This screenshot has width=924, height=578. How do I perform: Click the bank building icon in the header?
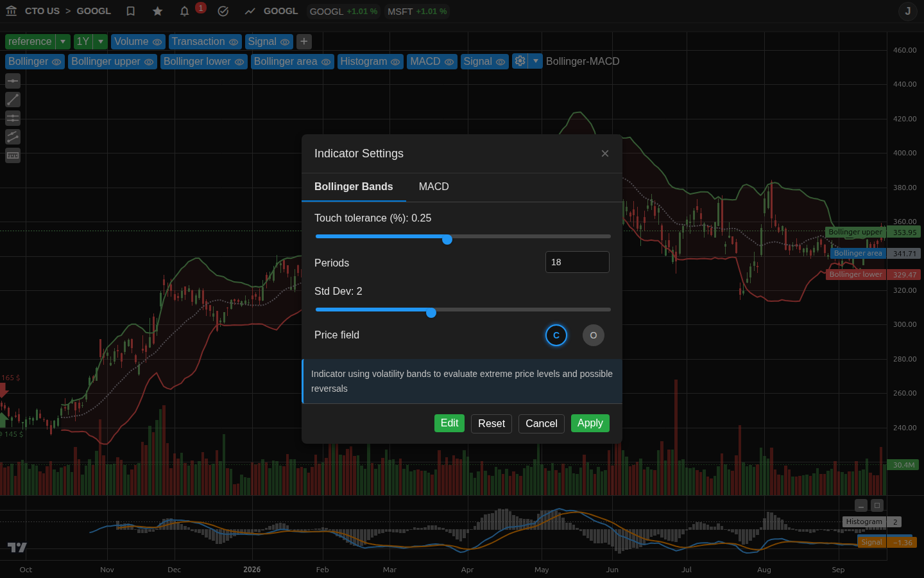pos(11,11)
